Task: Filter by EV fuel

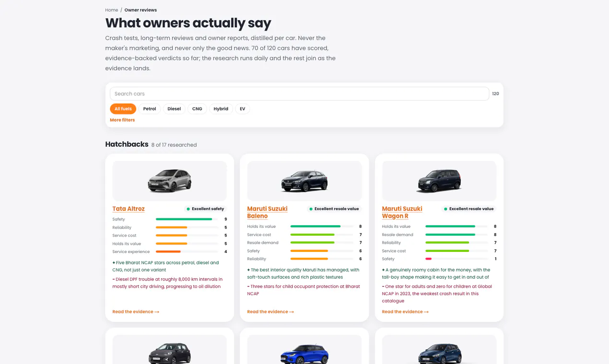Action: [x=243, y=109]
